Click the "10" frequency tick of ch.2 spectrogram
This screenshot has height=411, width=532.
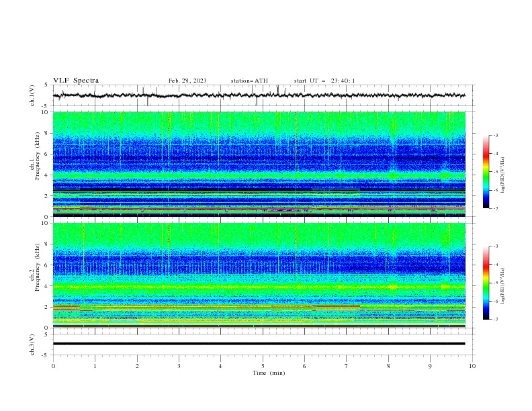click(46, 224)
